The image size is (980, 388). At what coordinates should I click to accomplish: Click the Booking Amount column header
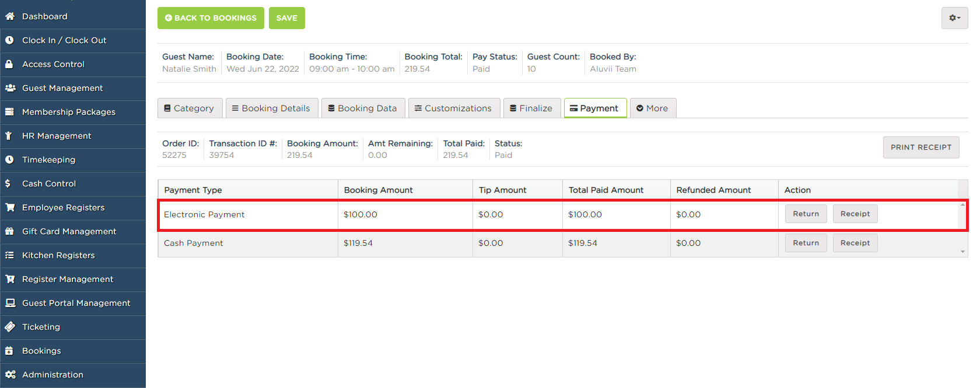point(405,190)
